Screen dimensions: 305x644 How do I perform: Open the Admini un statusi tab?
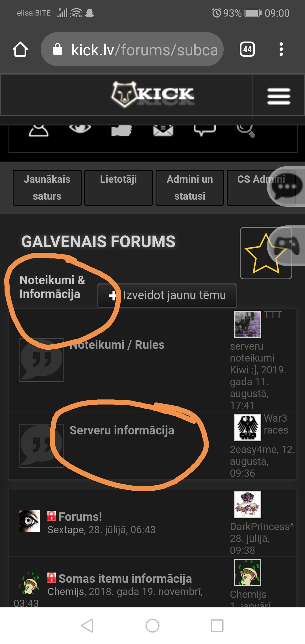tap(190, 188)
